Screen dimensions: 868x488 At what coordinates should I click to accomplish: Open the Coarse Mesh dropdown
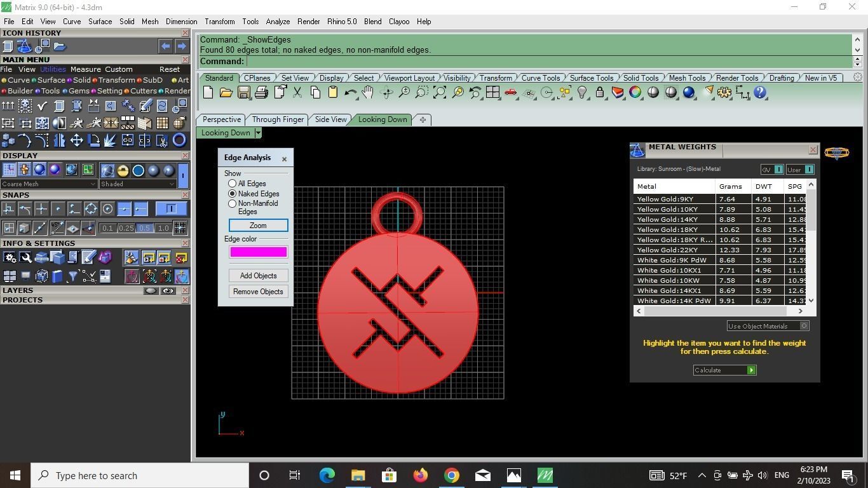(x=93, y=184)
